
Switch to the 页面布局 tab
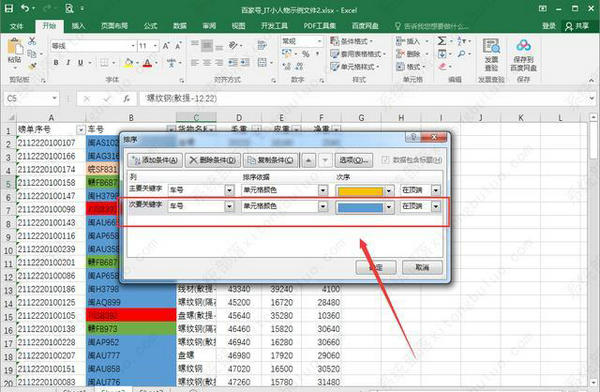pyautogui.click(x=114, y=26)
